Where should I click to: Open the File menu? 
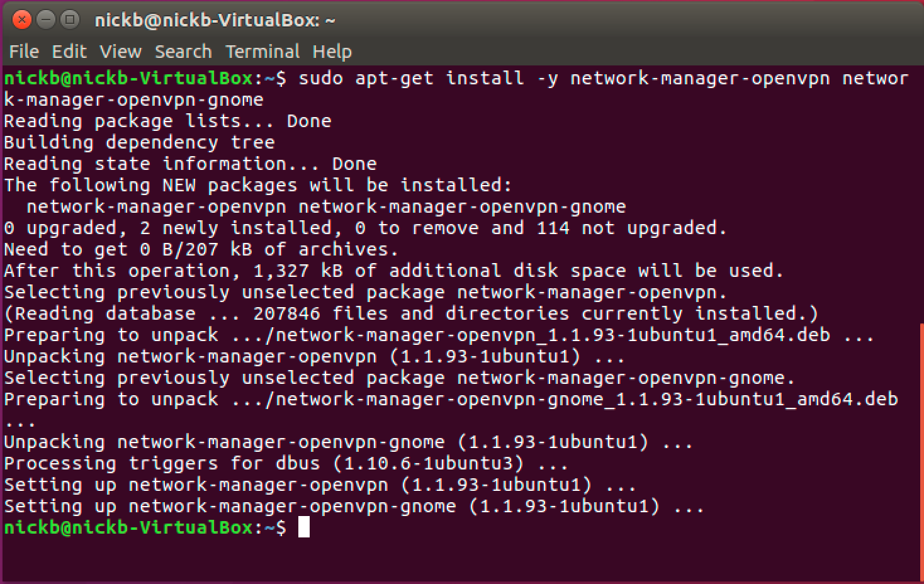(x=24, y=52)
